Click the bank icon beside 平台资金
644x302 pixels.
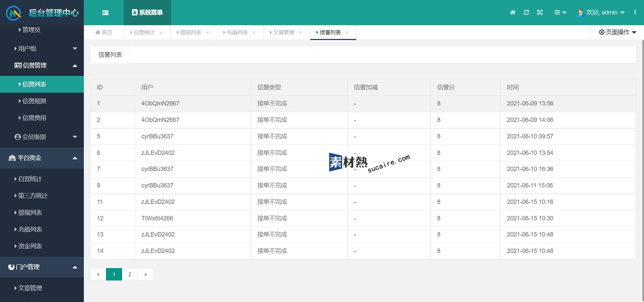[x=12, y=158]
